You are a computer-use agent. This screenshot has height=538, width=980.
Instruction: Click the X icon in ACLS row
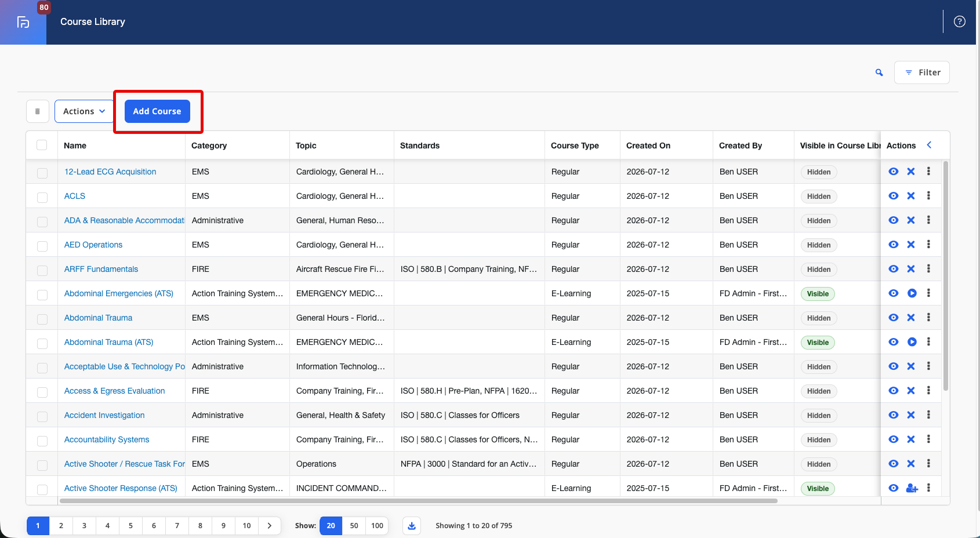click(911, 196)
